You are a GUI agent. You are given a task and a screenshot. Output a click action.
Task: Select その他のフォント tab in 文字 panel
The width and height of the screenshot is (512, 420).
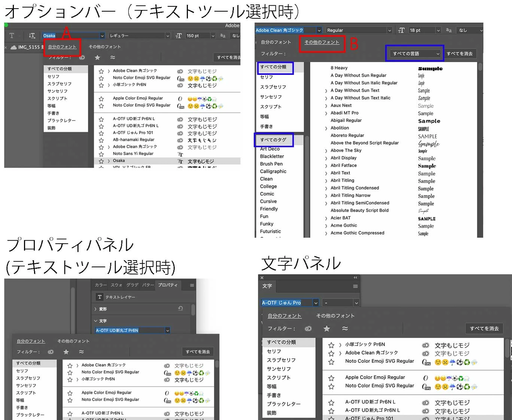(335, 316)
